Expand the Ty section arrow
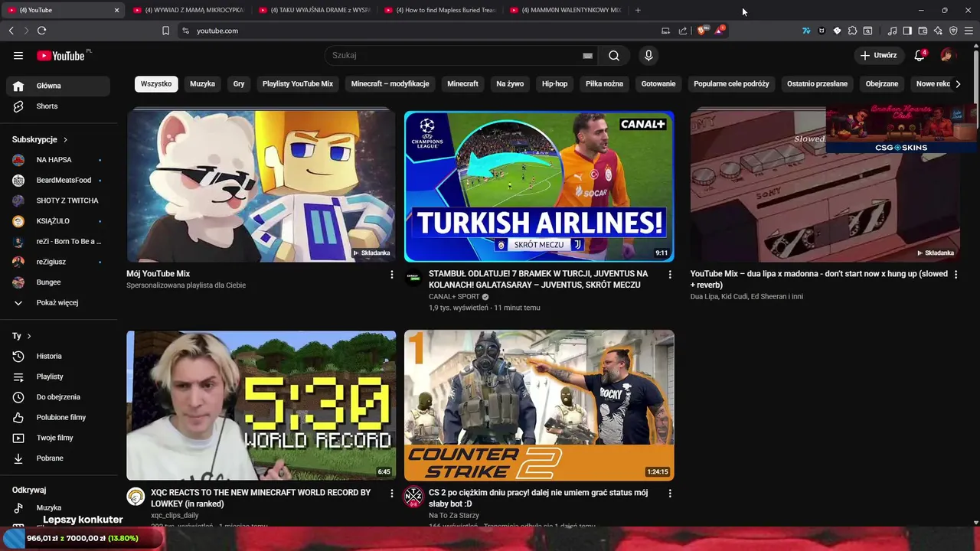980x551 pixels. (29, 336)
